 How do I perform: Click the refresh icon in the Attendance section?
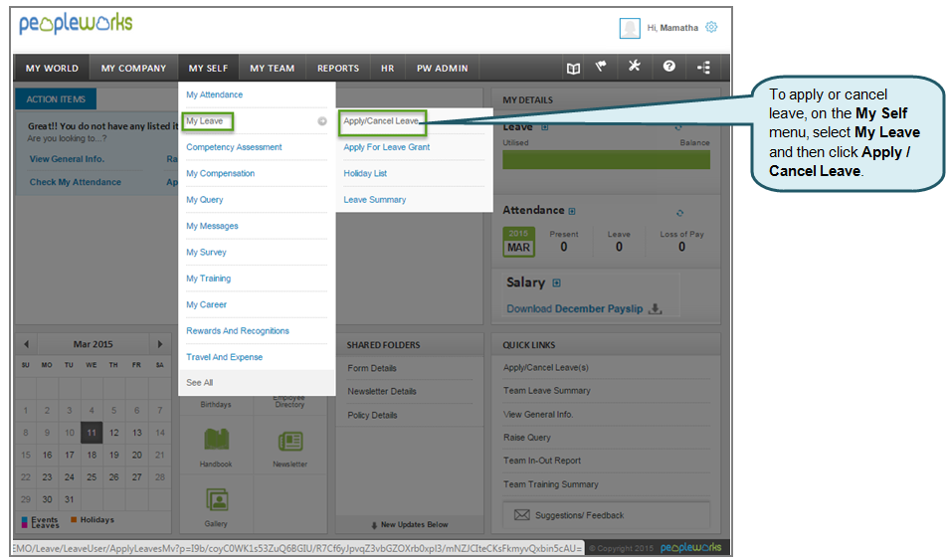pyautogui.click(x=680, y=213)
